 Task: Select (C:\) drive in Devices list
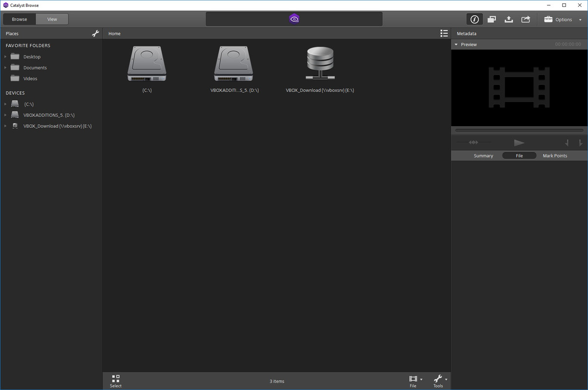pyautogui.click(x=29, y=104)
